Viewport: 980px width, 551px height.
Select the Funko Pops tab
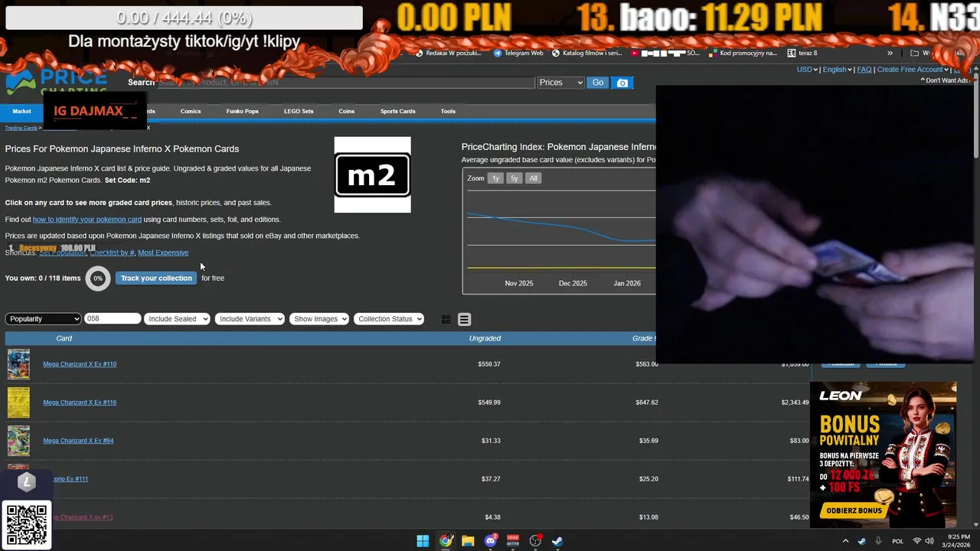point(242,111)
